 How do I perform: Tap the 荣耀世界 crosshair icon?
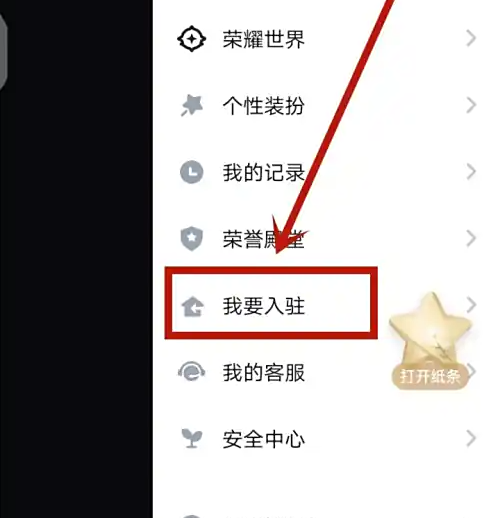[191, 39]
